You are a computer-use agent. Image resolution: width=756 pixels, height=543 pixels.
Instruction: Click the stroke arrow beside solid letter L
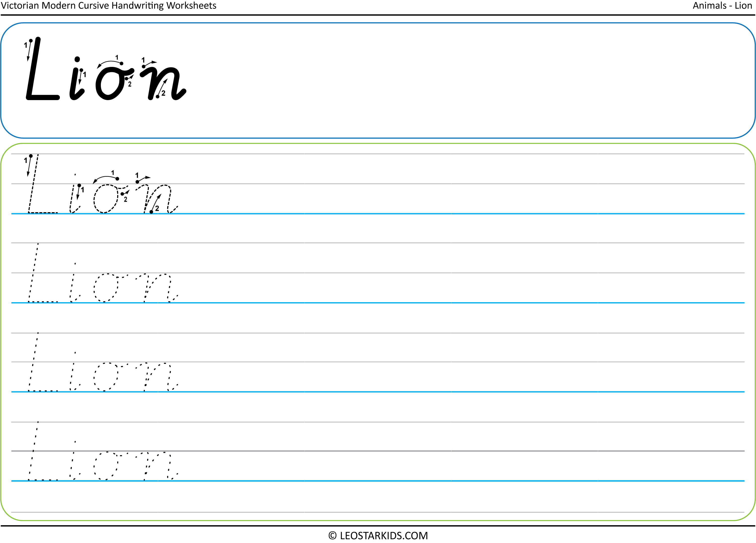pos(29,50)
